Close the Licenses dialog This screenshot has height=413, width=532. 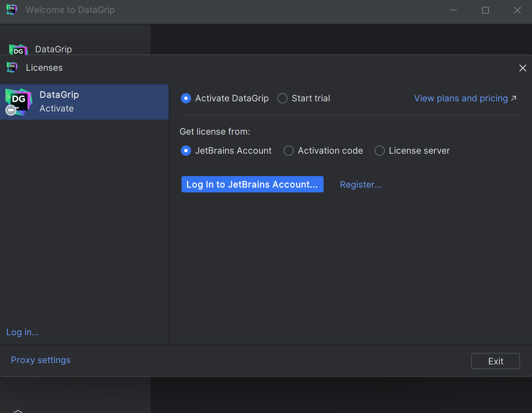(523, 68)
